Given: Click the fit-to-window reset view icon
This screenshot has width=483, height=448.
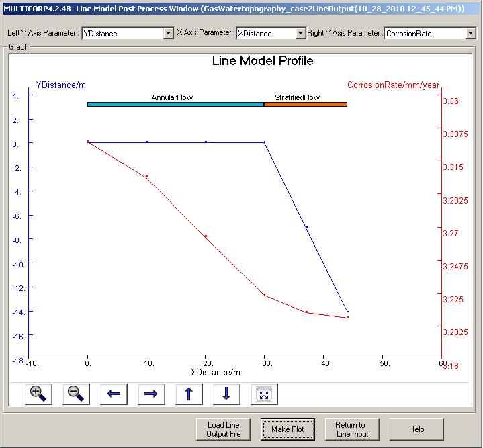Looking at the screenshot, I should click(264, 394).
